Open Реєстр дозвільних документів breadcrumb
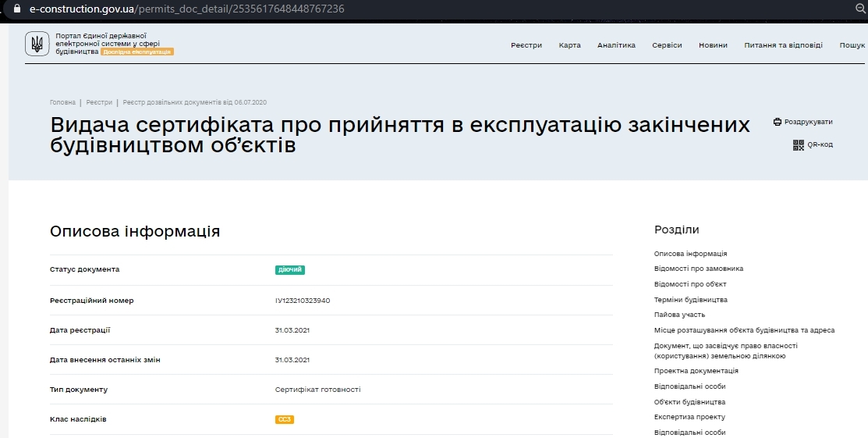 (195, 102)
